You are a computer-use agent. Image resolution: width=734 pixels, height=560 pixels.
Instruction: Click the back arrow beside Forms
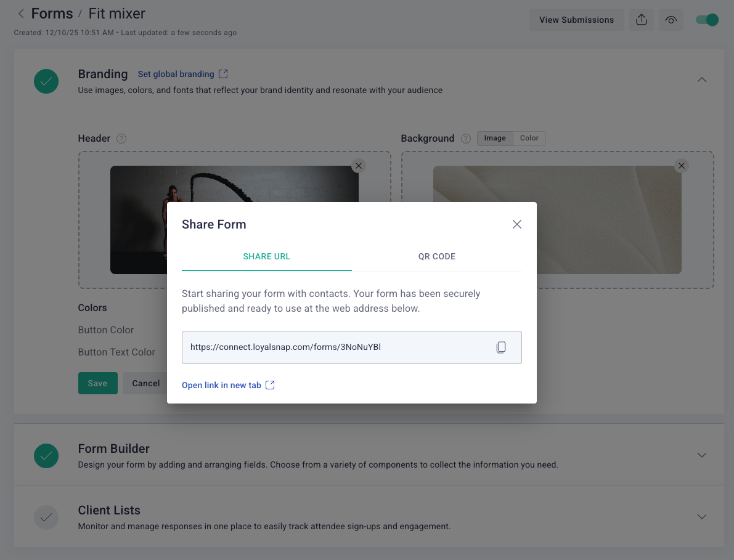21,14
